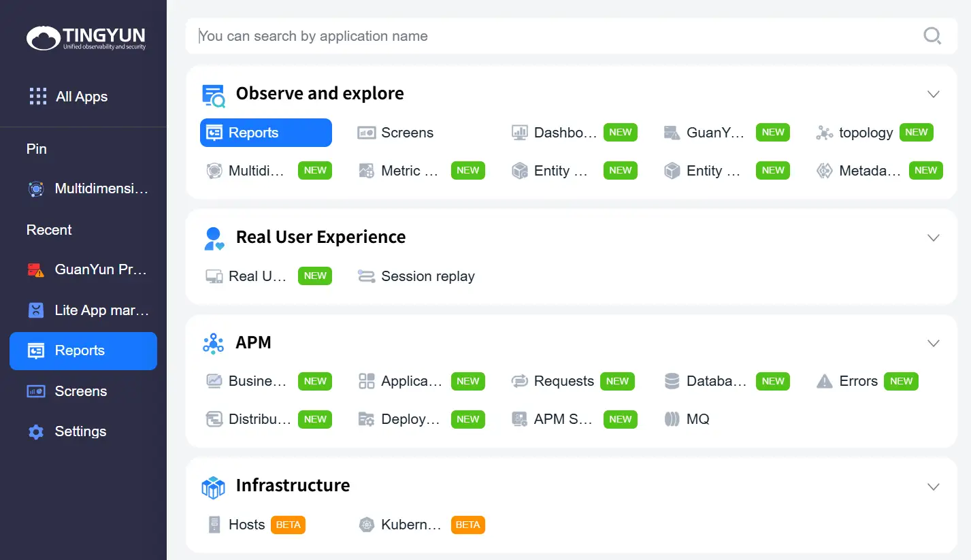Click the Errors warning triangle icon

(x=824, y=381)
